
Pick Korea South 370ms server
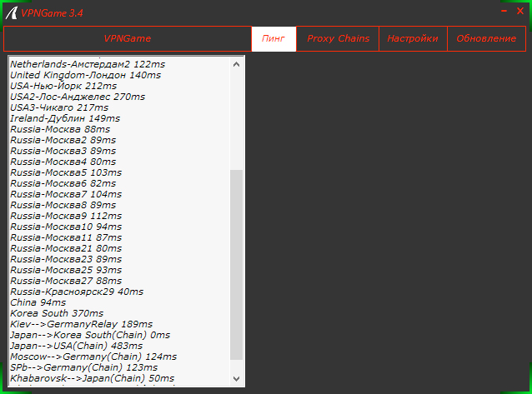tap(57, 314)
